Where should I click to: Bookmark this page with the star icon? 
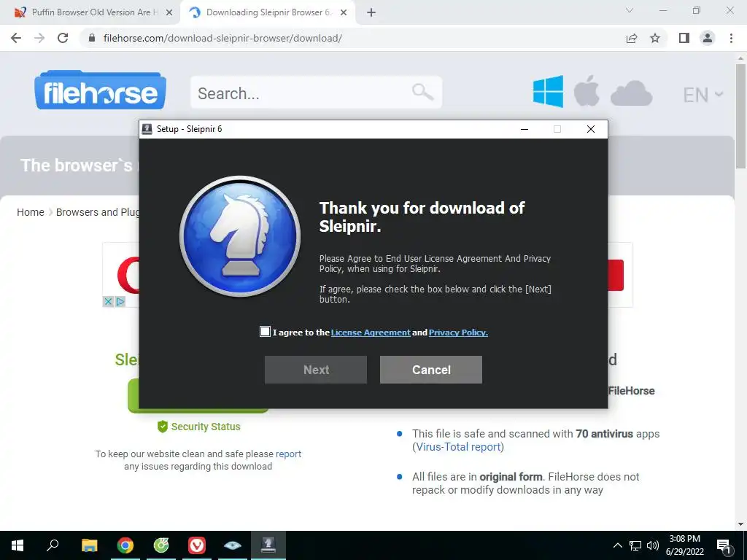point(655,38)
